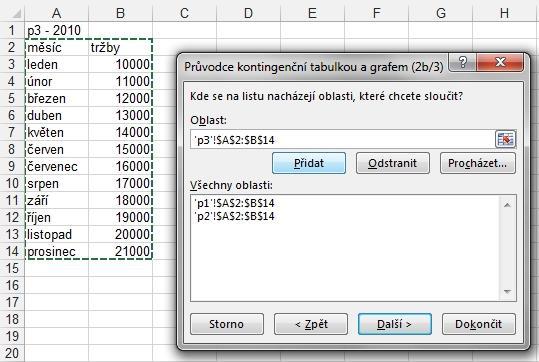Finish the wizard with Dokončit
539x362 pixels.
pos(478,324)
